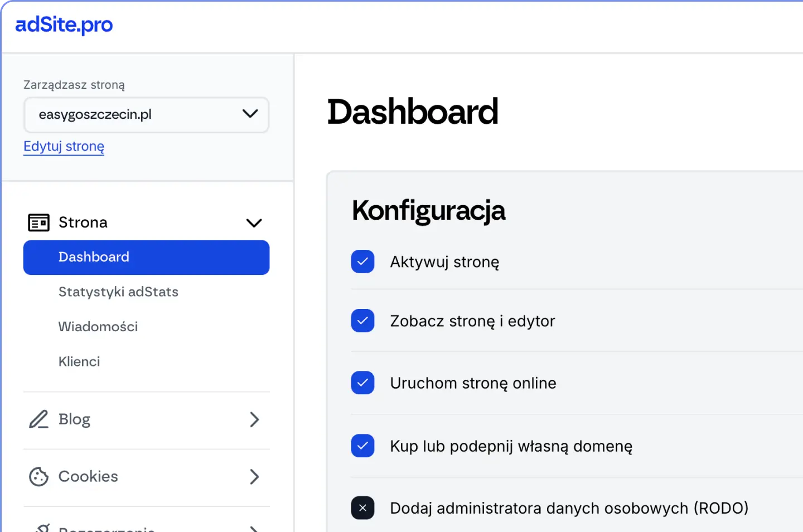The width and height of the screenshot is (803, 532).
Task: Collapse the Strona section chevron
Action: [254, 222]
